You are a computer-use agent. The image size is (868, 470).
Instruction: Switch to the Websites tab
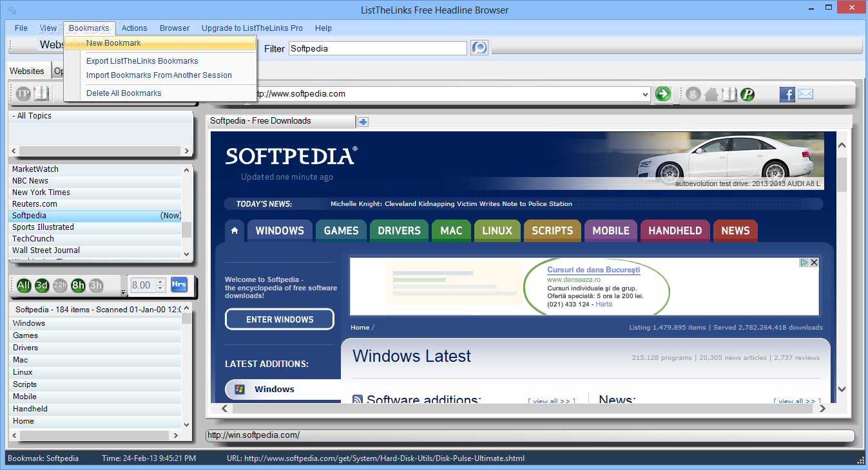(x=27, y=71)
